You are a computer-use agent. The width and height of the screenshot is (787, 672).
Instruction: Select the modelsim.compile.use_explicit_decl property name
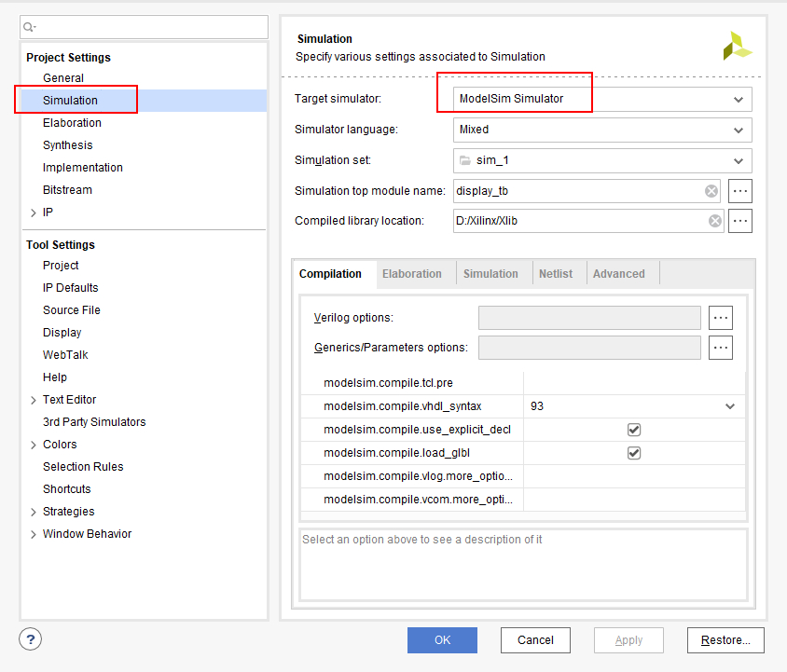coord(417,430)
